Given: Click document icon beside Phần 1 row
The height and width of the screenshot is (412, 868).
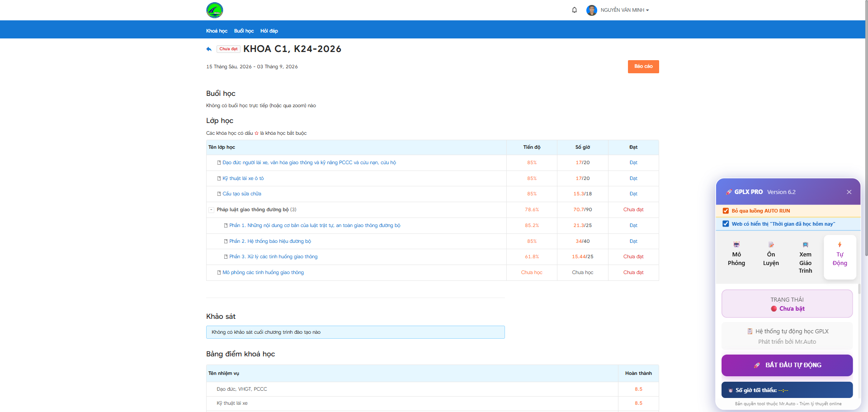Looking at the screenshot, I should 226,226.
